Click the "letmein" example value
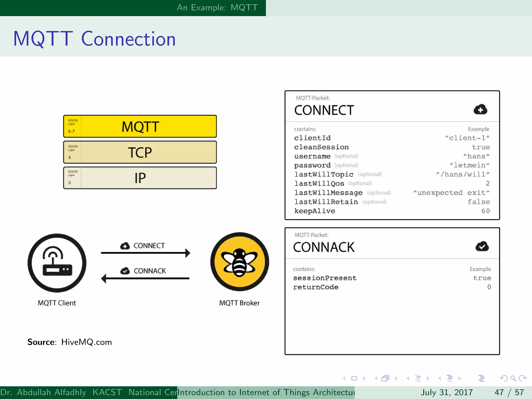The height and width of the screenshot is (399, 532). [x=470, y=165]
